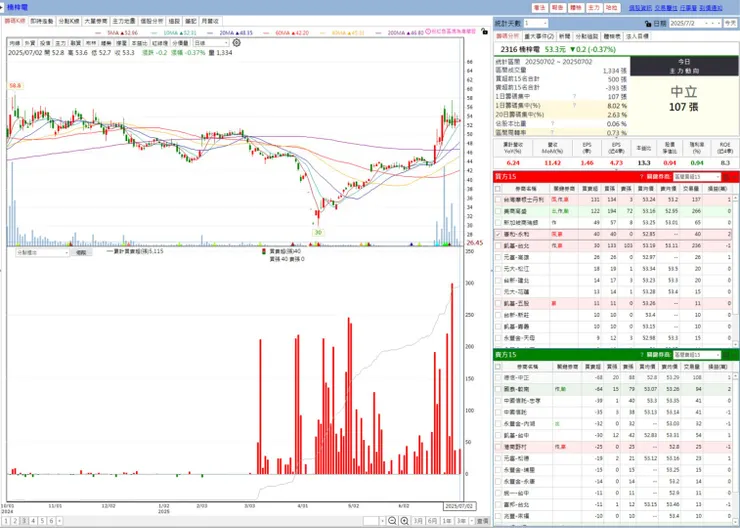Image resolution: width=740 pixels, height=528 pixels.
Task: Click the 5MA legend color line
Action: (x=99, y=33)
